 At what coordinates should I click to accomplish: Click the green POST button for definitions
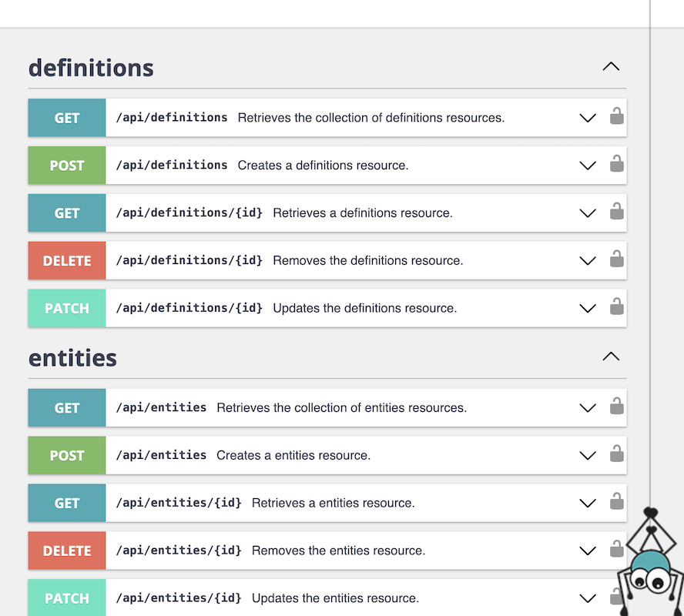click(x=67, y=166)
